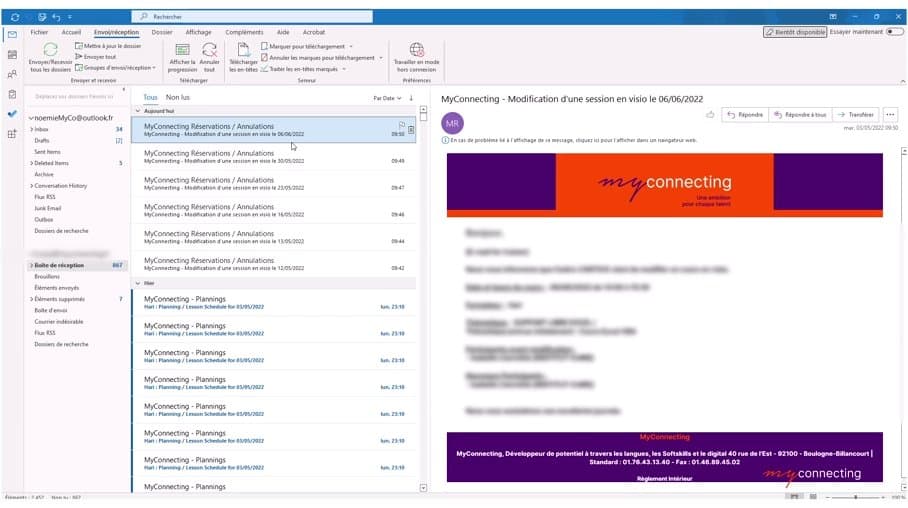Collapse the ribbon with the bottom-right chevron

tap(903, 82)
